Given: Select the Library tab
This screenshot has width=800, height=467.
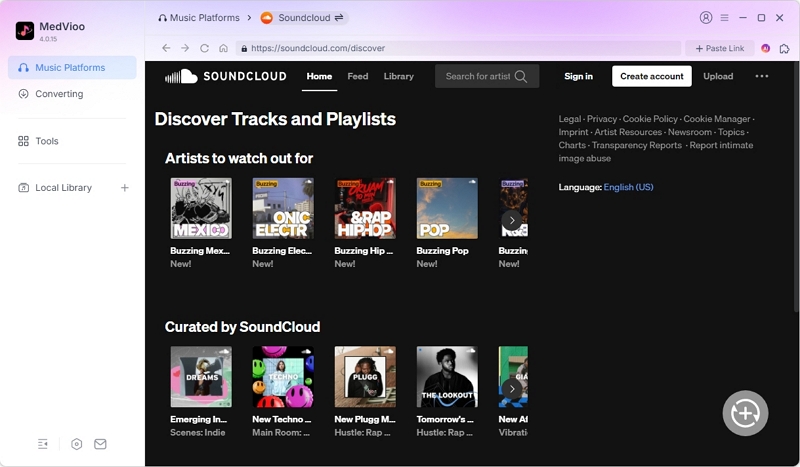Looking at the screenshot, I should (x=398, y=77).
